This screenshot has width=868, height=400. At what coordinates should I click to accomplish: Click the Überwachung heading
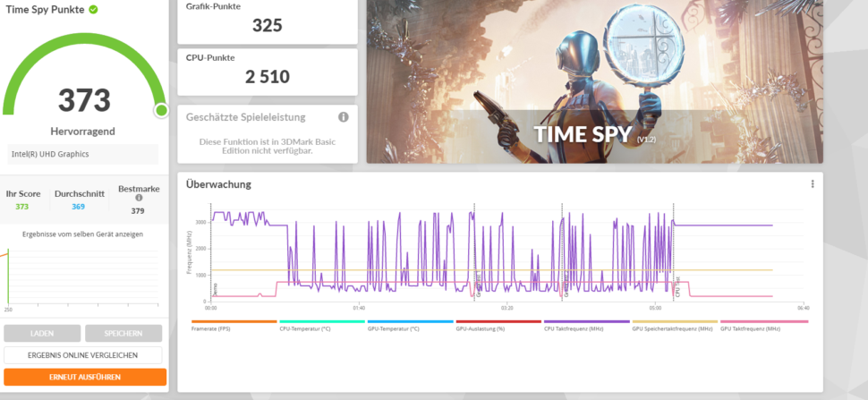click(x=218, y=184)
